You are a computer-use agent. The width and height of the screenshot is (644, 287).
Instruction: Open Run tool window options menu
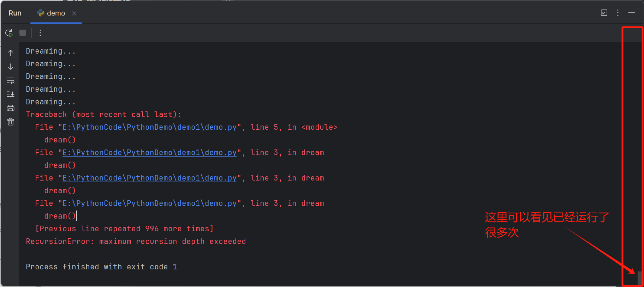click(618, 13)
